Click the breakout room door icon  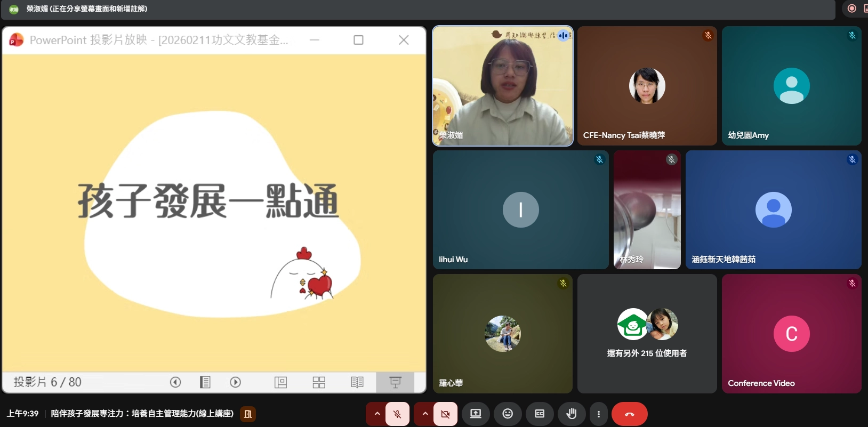pyautogui.click(x=248, y=414)
